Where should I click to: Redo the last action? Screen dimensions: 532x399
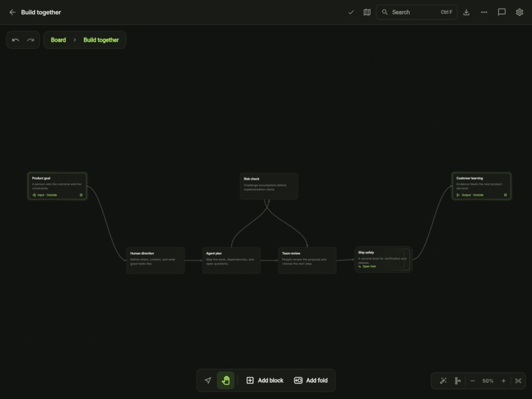tap(31, 40)
